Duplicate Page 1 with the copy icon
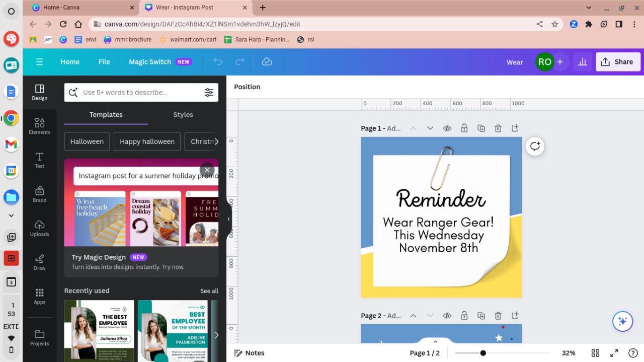Viewport: 644px width, 362px height. pos(481,128)
